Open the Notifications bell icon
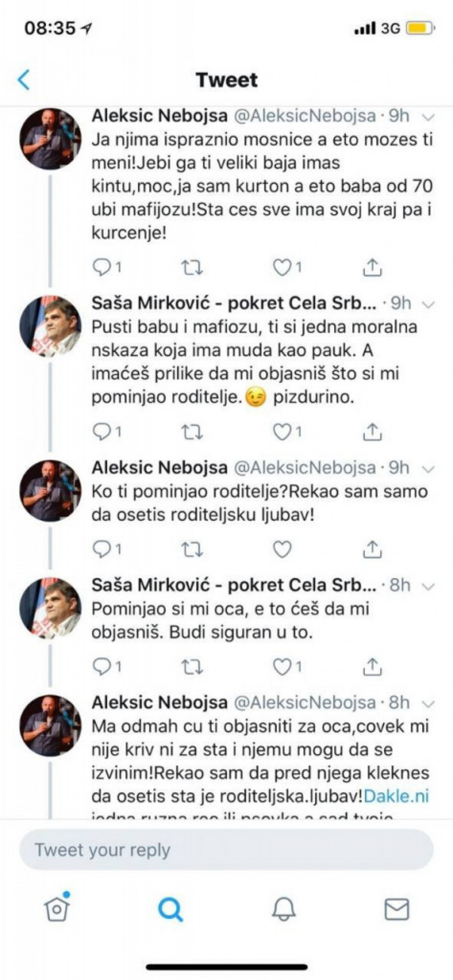453x980 pixels. 284,909
